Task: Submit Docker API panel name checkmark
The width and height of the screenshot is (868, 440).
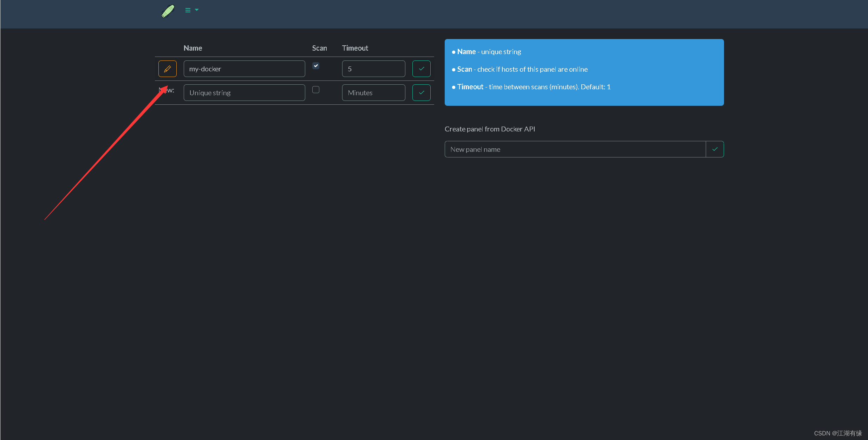Action: [714, 149]
